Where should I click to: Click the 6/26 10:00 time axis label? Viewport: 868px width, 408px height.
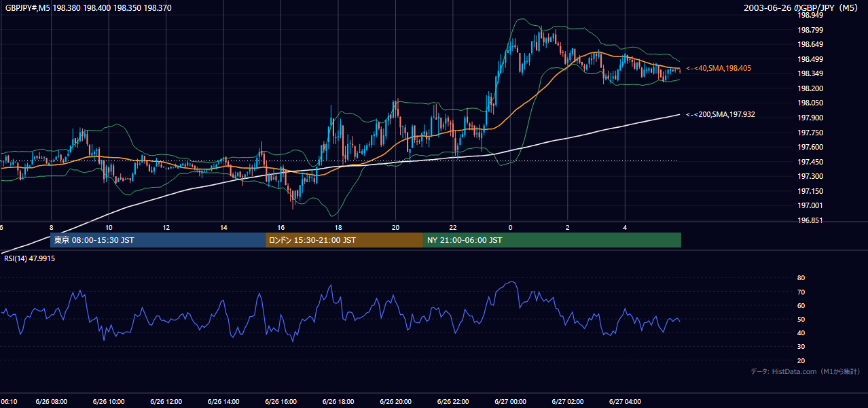point(109,402)
